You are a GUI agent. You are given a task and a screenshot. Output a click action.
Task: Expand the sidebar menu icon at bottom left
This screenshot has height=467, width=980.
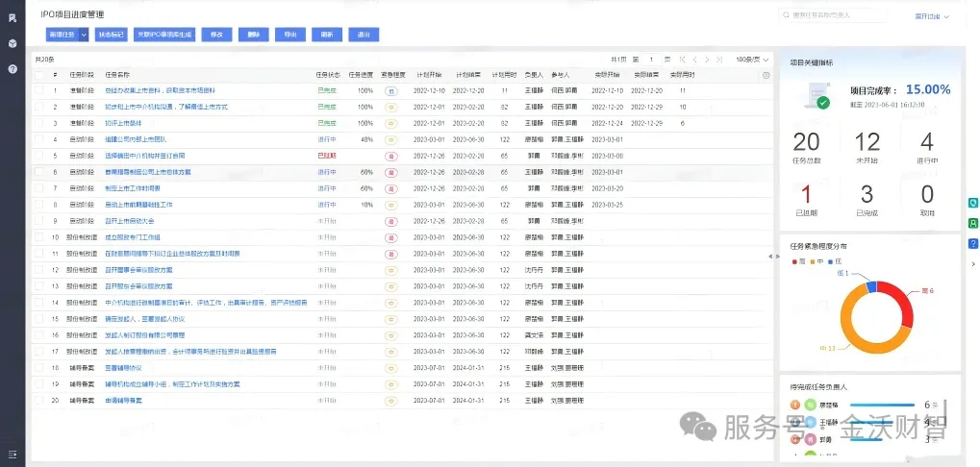pos(12,454)
